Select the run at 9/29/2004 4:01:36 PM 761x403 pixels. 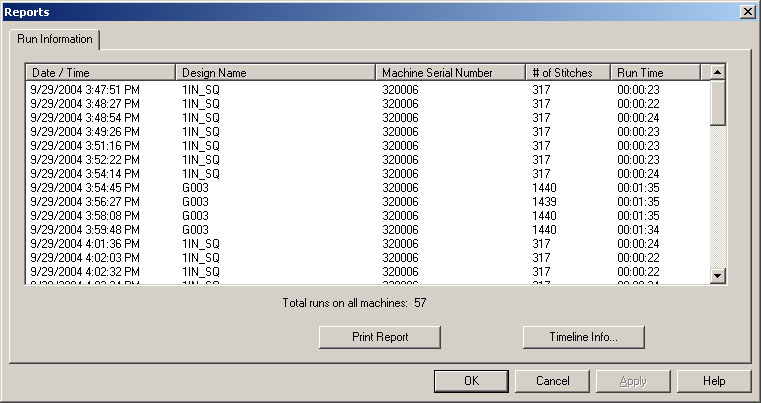[367, 244]
